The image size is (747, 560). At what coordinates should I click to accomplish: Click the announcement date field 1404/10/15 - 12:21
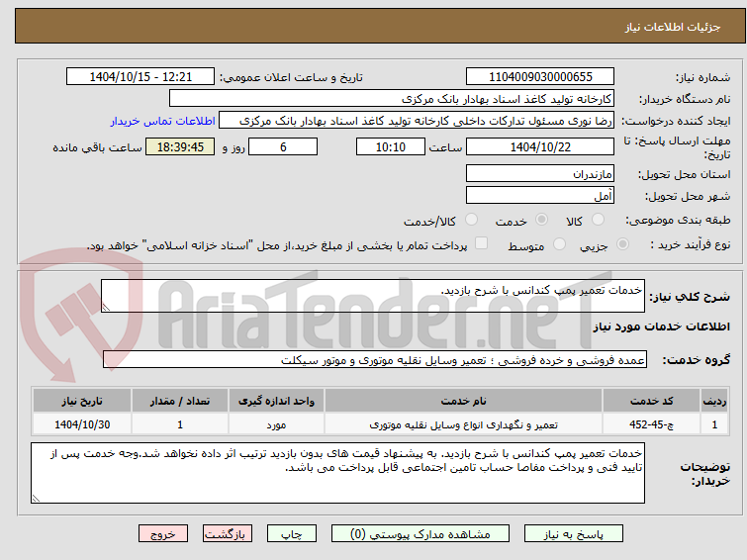point(140,77)
